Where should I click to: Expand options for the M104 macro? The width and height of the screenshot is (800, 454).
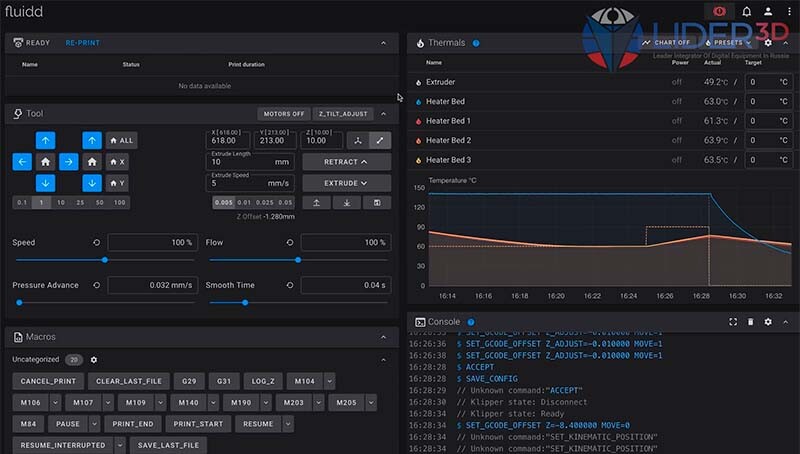[330, 381]
